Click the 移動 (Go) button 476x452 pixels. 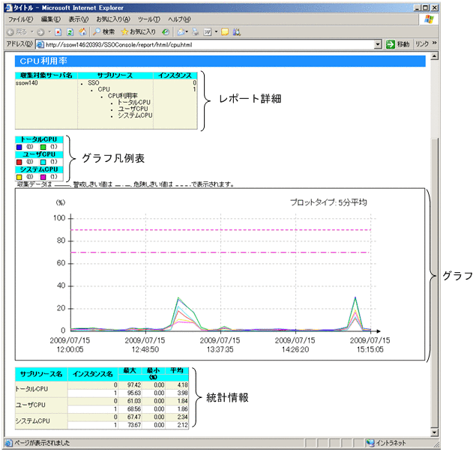tap(397, 45)
